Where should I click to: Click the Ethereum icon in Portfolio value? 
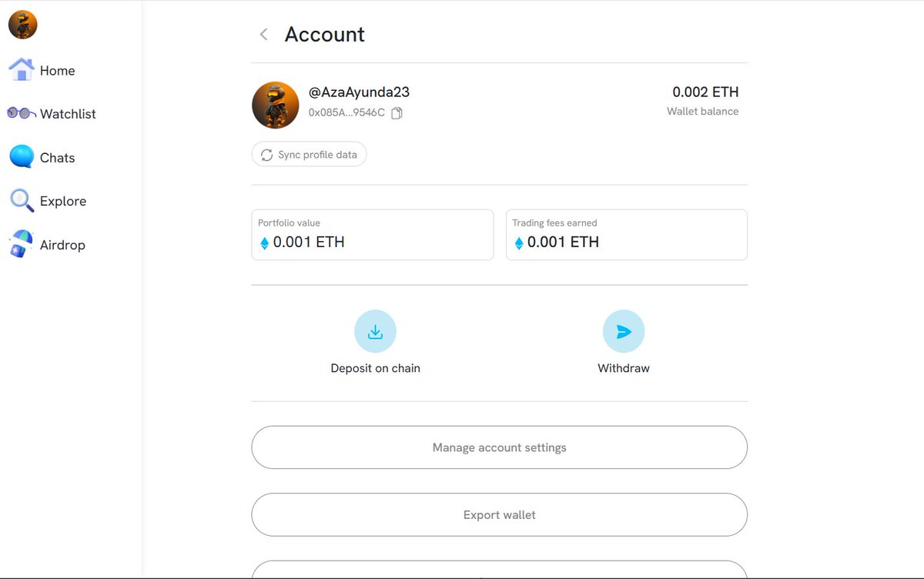(x=264, y=243)
